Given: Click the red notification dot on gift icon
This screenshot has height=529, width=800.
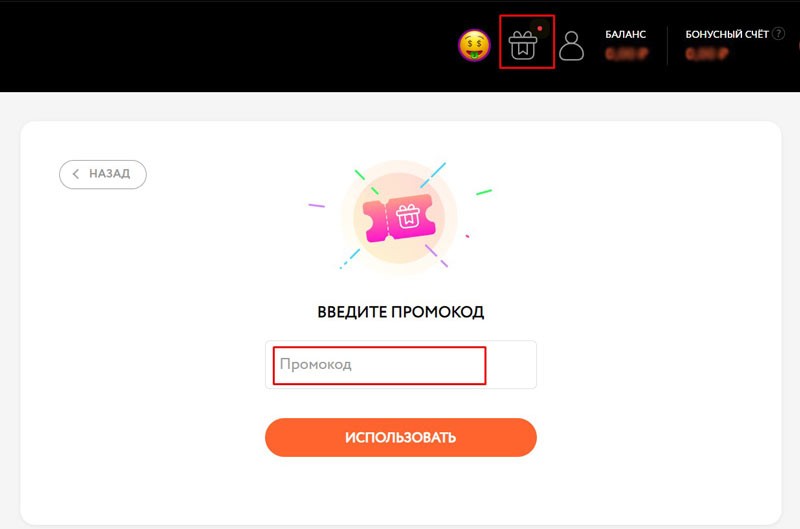Looking at the screenshot, I should click(540, 29).
